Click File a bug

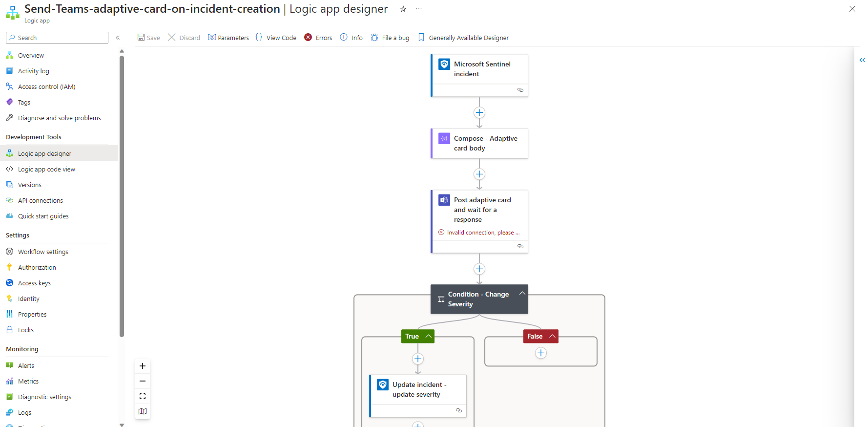coord(390,38)
